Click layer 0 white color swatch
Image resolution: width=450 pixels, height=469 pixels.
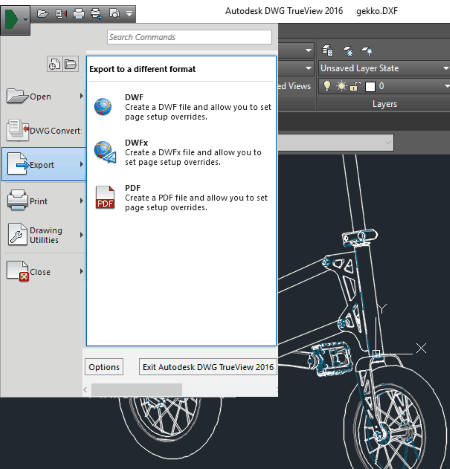(x=370, y=87)
